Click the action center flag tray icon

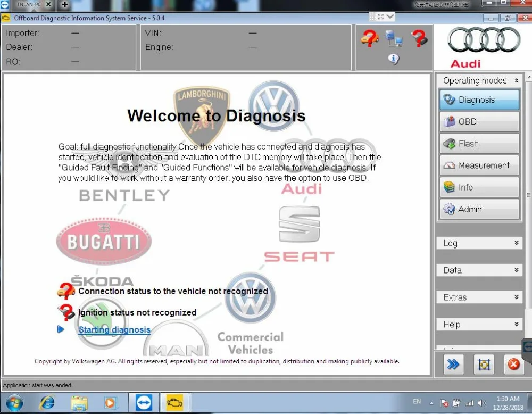tap(444, 403)
